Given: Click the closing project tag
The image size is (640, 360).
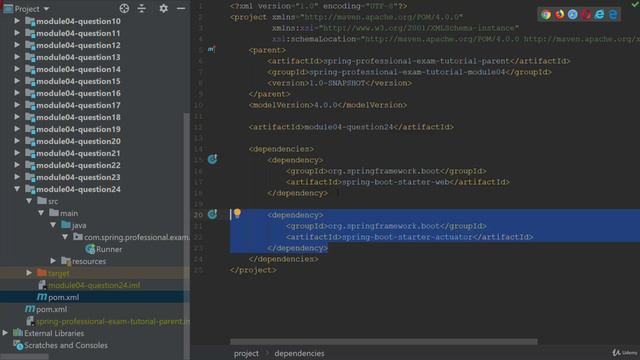Looking at the screenshot, I should [x=253, y=270].
